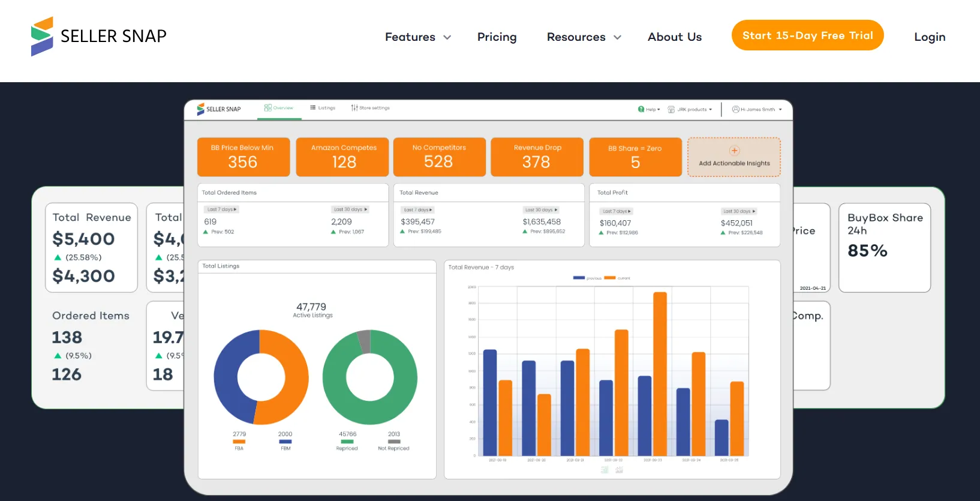Click the user avatar icon
This screenshot has height=501, width=980.
click(x=735, y=109)
